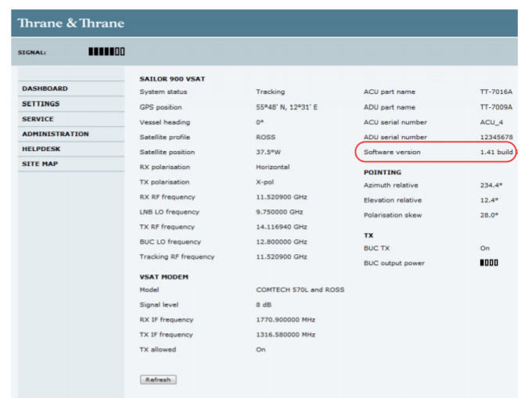Click model value COMTECH 570L and ROSS
532x398 pixels.
[x=300, y=290]
